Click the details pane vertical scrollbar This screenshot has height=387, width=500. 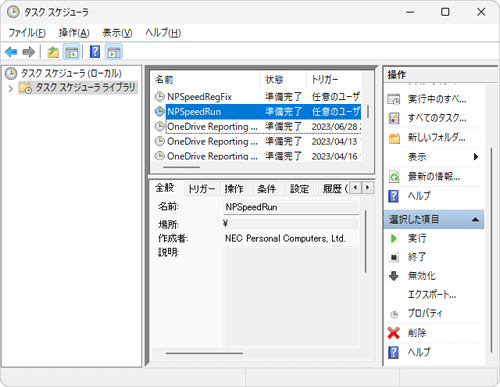366,242
